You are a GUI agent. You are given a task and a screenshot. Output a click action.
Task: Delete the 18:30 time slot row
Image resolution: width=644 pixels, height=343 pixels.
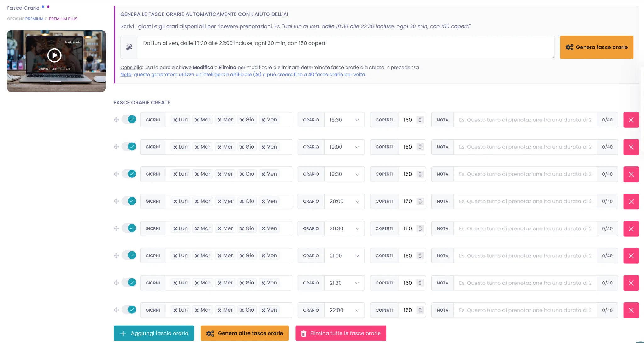click(631, 120)
